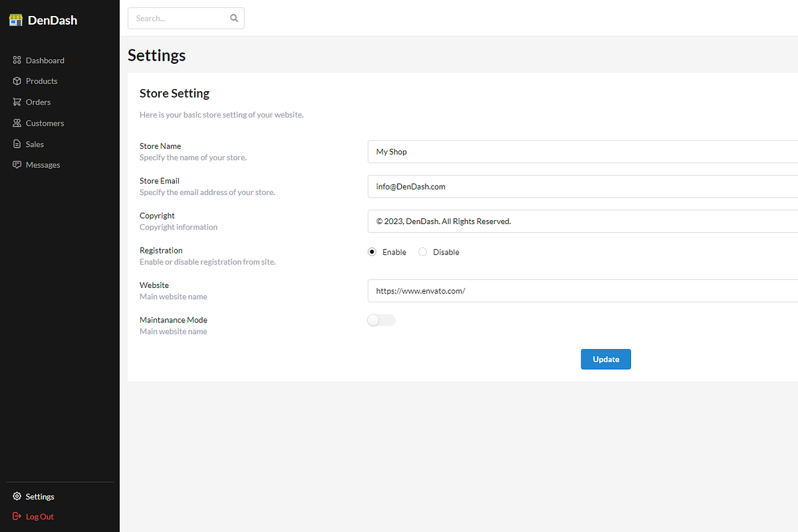Click the Customers people icon in sidebar
Image resolution: width=798 pixels, height=532 pixels.
[x=17, y=123]
